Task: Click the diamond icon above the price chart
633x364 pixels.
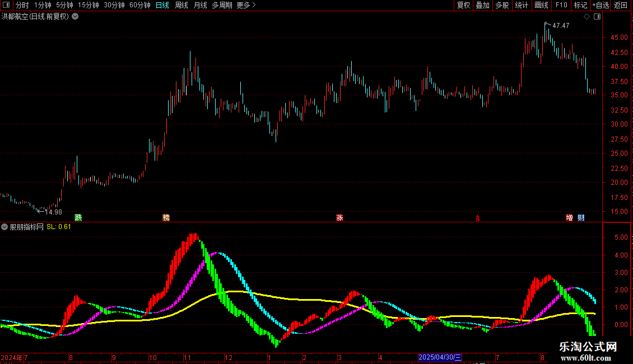Action: (x=587, y=17)
